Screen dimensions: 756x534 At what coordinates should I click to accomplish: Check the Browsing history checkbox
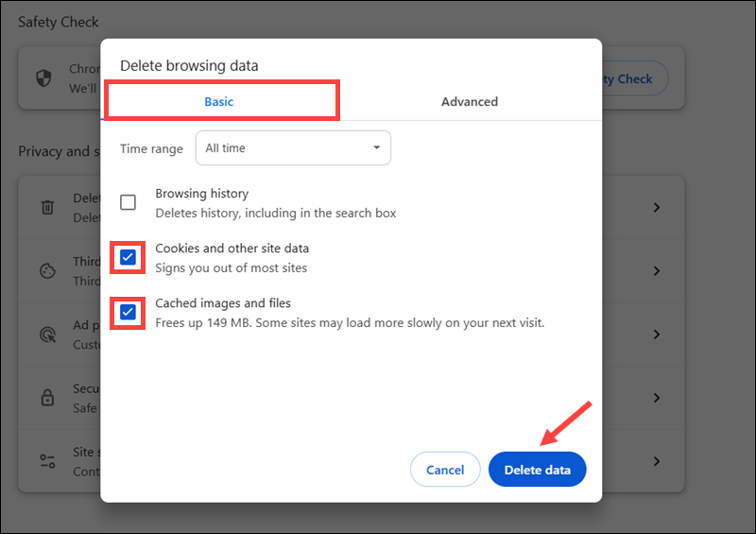[128, 202]
